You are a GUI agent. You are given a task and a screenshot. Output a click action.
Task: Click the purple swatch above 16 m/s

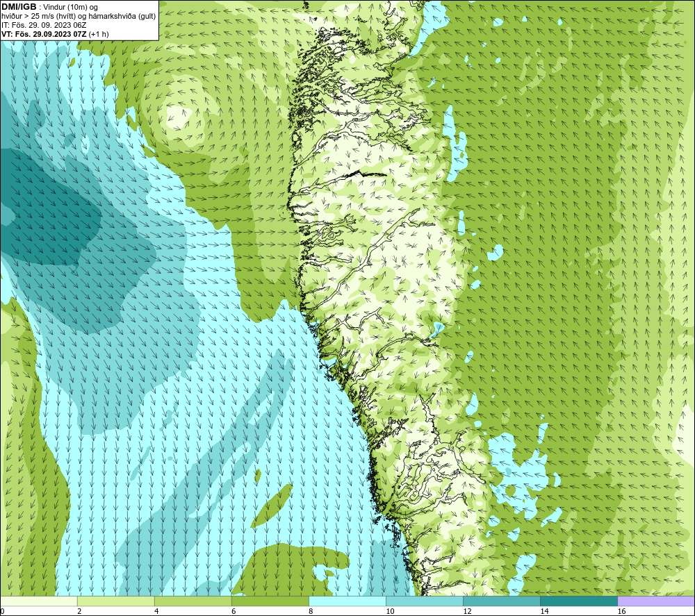(656, 601)
